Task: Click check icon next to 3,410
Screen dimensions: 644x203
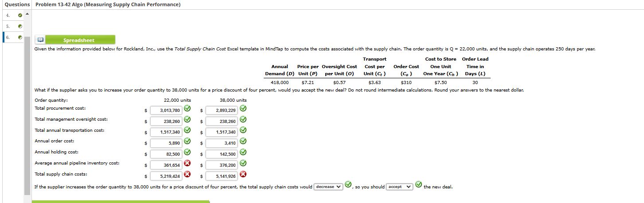Action: (x=242, y=142)
